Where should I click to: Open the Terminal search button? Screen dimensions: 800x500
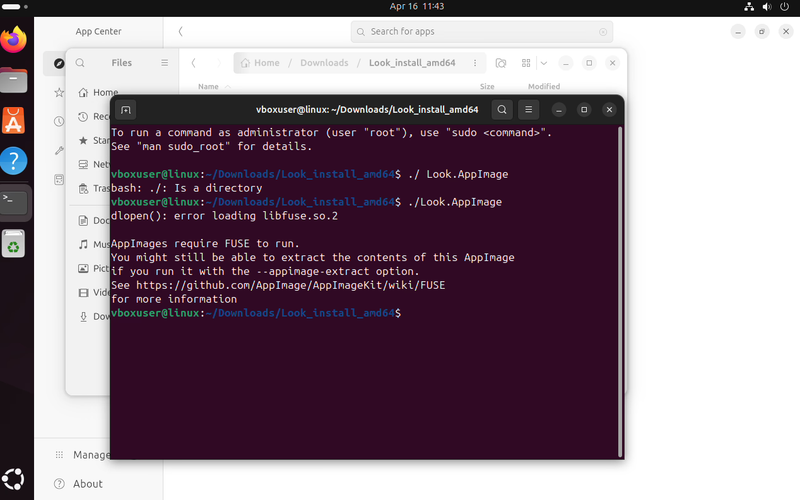(502, 110)
